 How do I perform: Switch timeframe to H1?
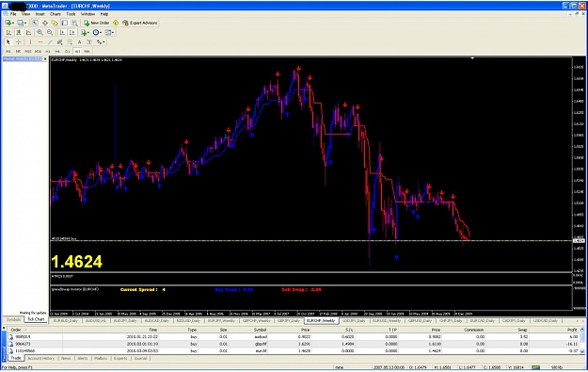point(48,51)
